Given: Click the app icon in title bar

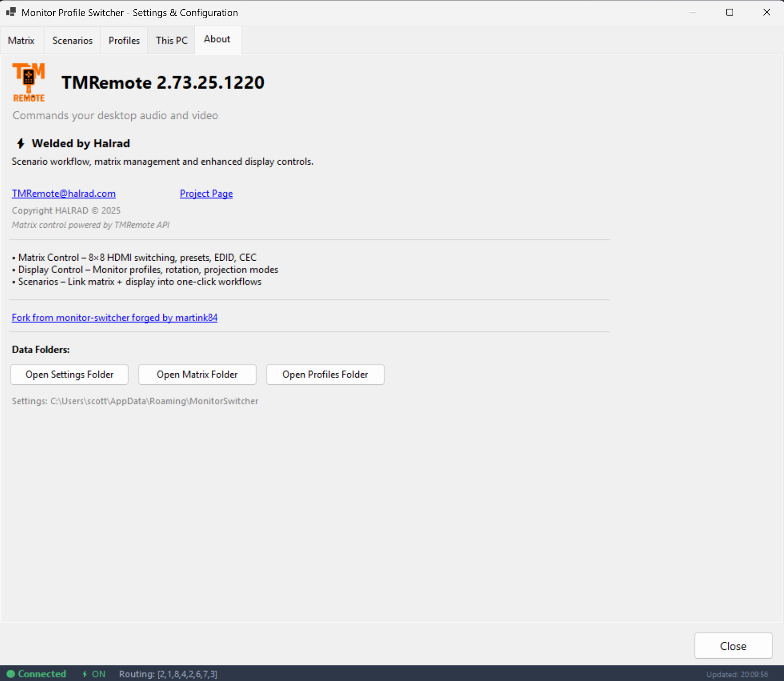Looking at the screenshot, I should click(x=11, y=12).
